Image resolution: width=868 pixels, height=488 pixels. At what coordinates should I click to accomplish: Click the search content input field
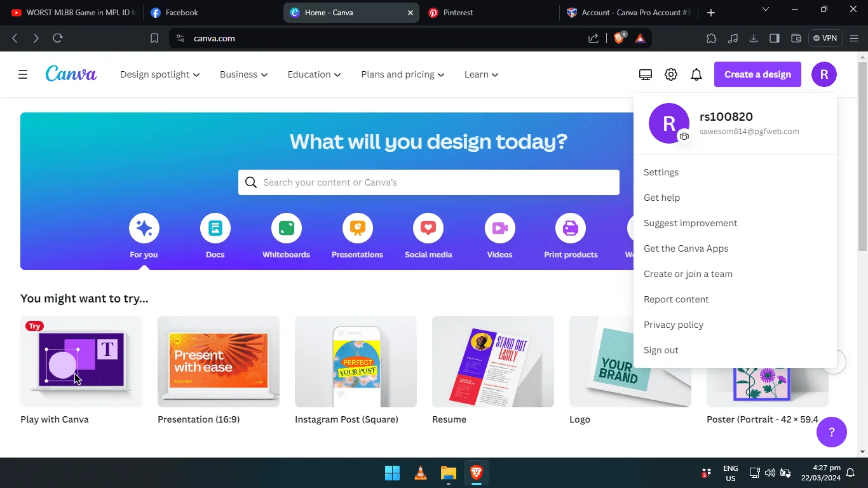(429, 182)
